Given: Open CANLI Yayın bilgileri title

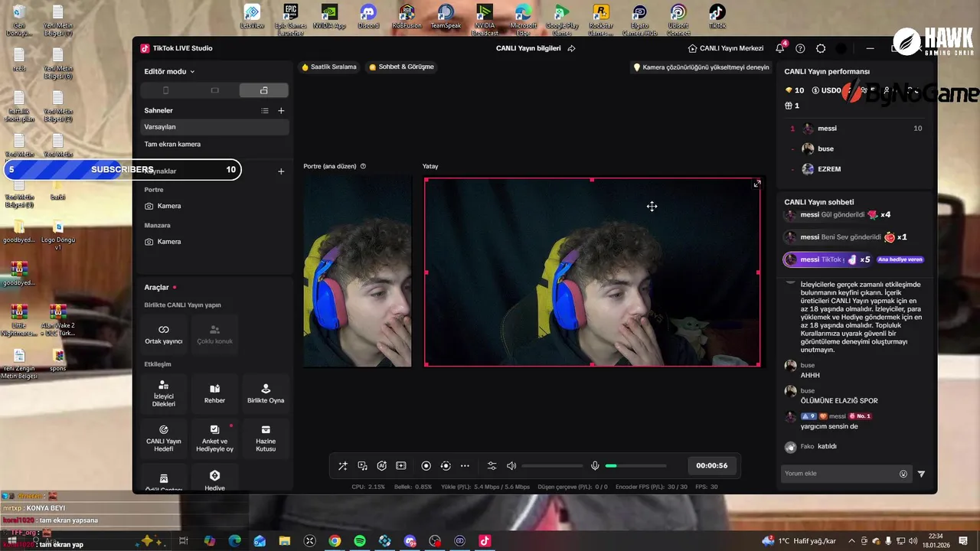Looking at the screenshot, I should (x=528, y=48).
